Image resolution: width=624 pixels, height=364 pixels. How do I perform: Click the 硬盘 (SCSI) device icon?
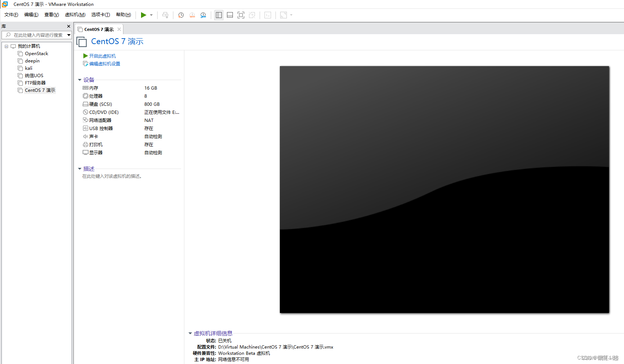(86, 104)
